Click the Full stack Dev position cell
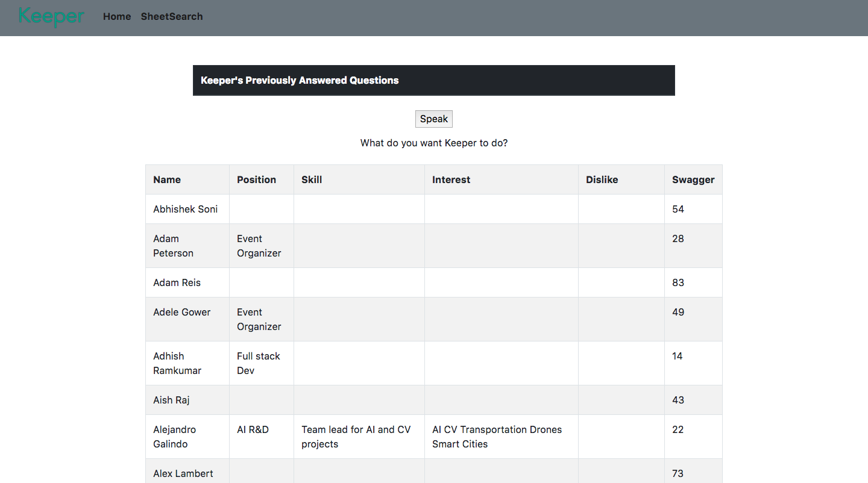Screen dimensions: 868x483 click(262, 363)
